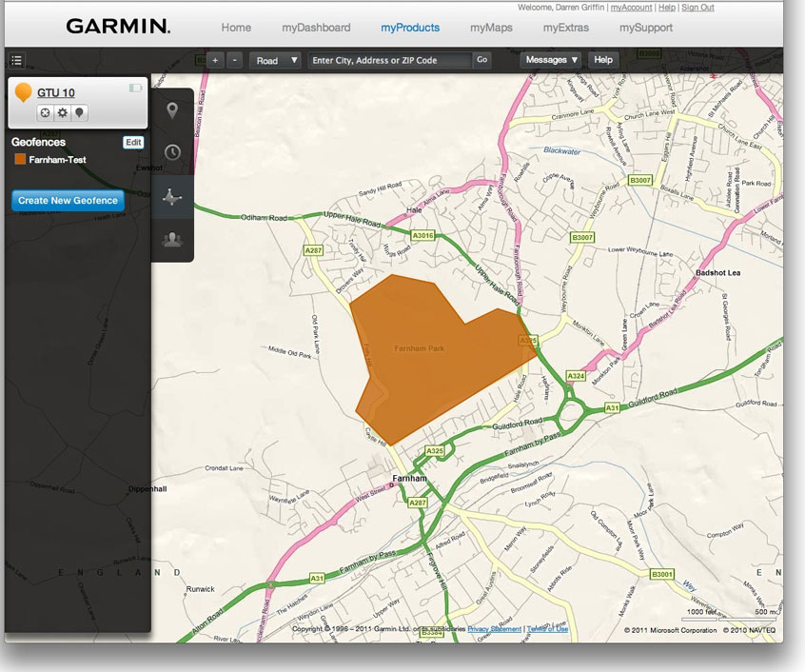The height and width of the screenshot is (672, 805).
Task: Go to the Home tab
Action: tap(236, 28)
